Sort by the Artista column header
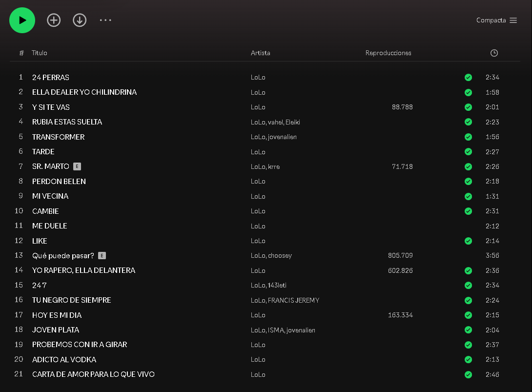532x392 pixels. (x=261, y=53)
